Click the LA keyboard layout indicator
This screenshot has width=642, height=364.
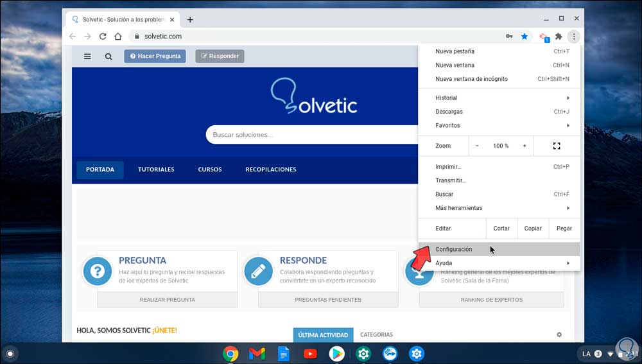586,354
